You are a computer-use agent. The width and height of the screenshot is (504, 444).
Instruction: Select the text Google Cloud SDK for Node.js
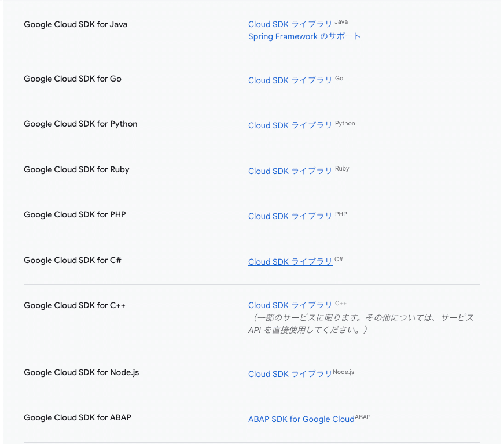point(82,372)
